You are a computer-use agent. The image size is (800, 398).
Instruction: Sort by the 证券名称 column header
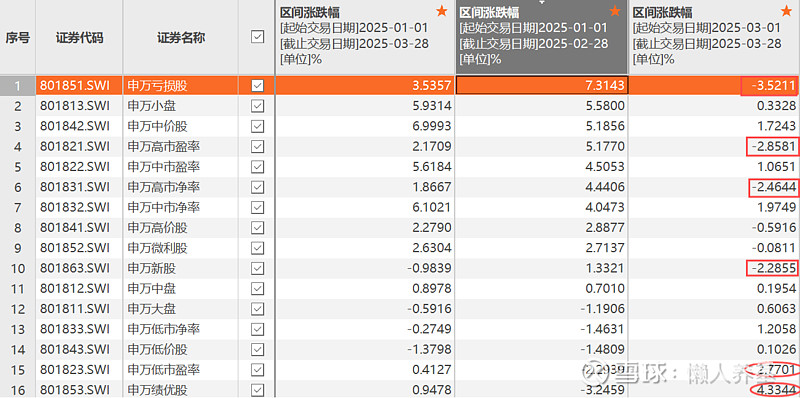pos(181,37)
